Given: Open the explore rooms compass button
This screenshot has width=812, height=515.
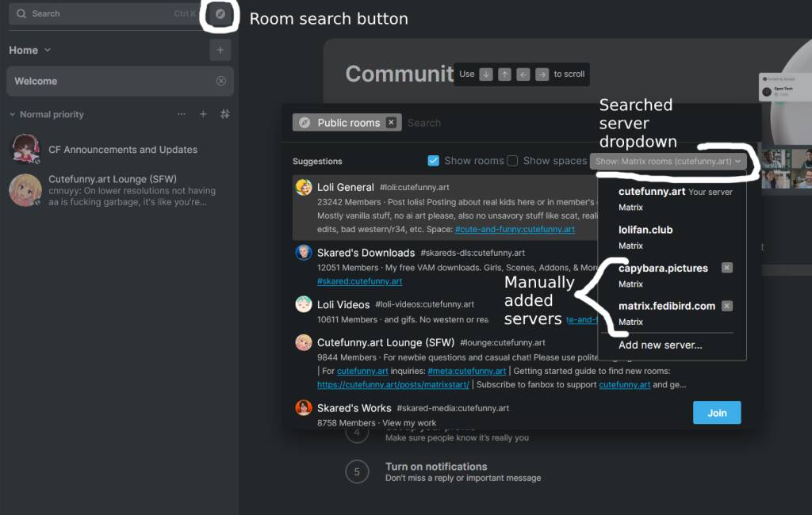Looking at the screenshot, I should [220, 14].
